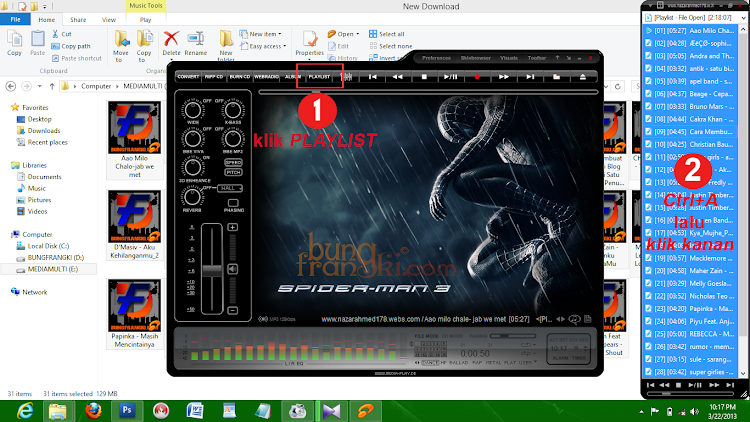Open file folder icon in player toolbar
The image size is (750, 422).
coord(556,77)
